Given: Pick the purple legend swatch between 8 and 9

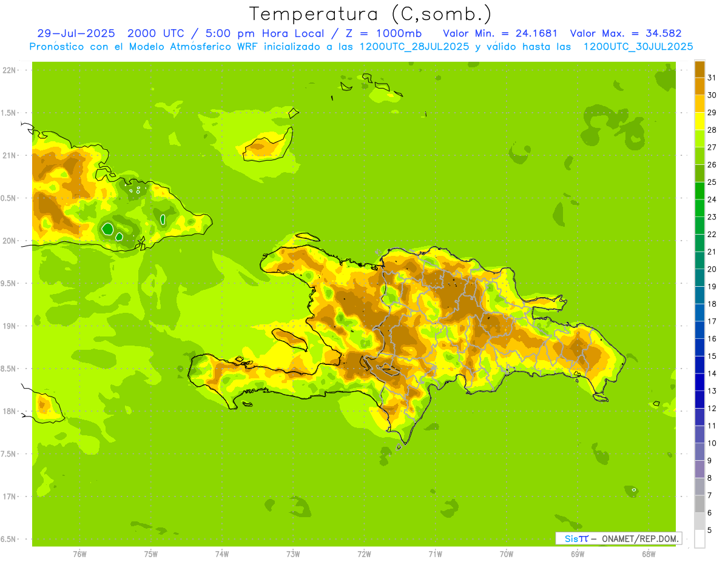Looking at the screenshot, I should (x=699, y=469).
